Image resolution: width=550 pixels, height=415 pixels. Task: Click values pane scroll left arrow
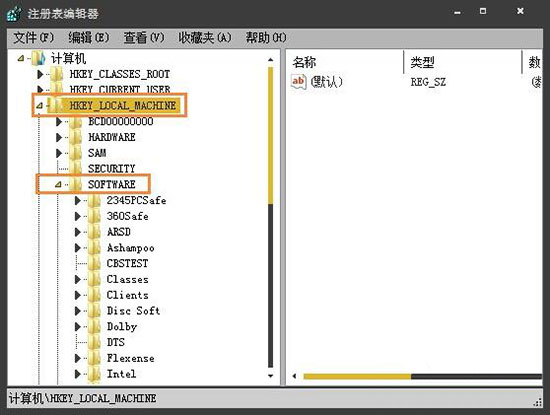(x=294, y=376)
